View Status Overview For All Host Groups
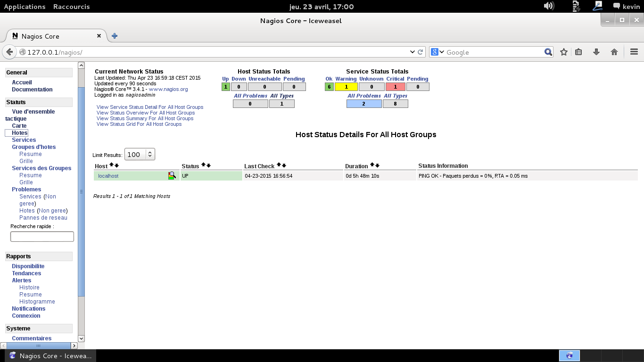 146,113
